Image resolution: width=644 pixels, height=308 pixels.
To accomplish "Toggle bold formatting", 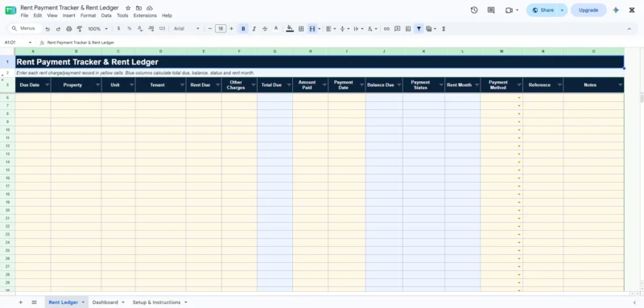I will click(244, 29).
